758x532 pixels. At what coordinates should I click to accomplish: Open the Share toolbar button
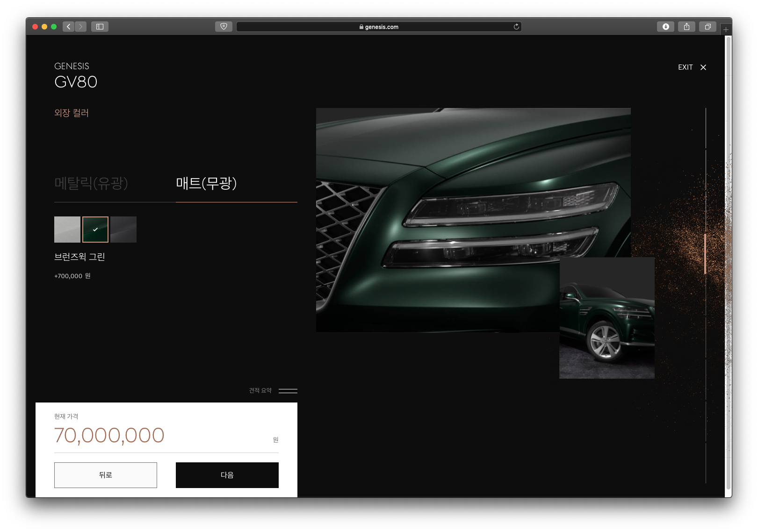[686, 27]
